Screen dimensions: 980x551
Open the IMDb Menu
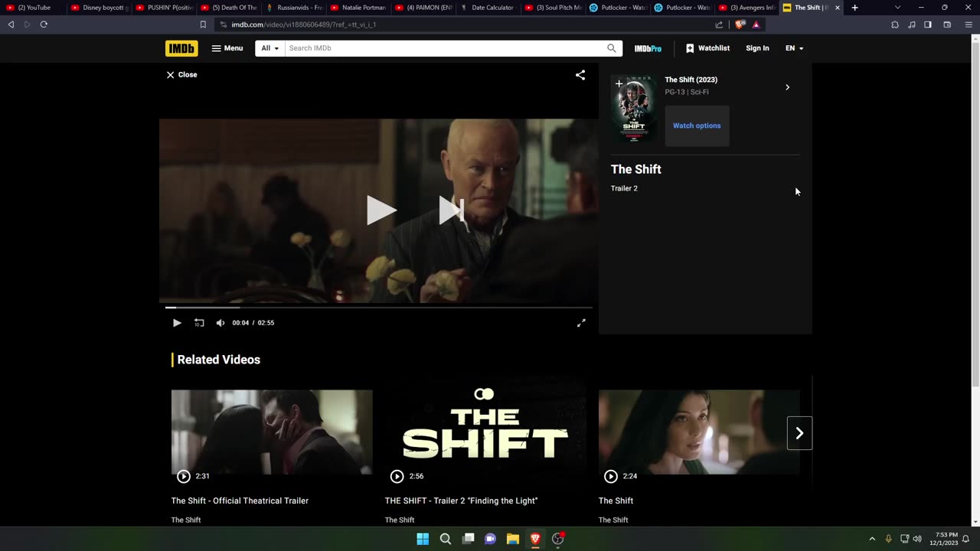227,48
